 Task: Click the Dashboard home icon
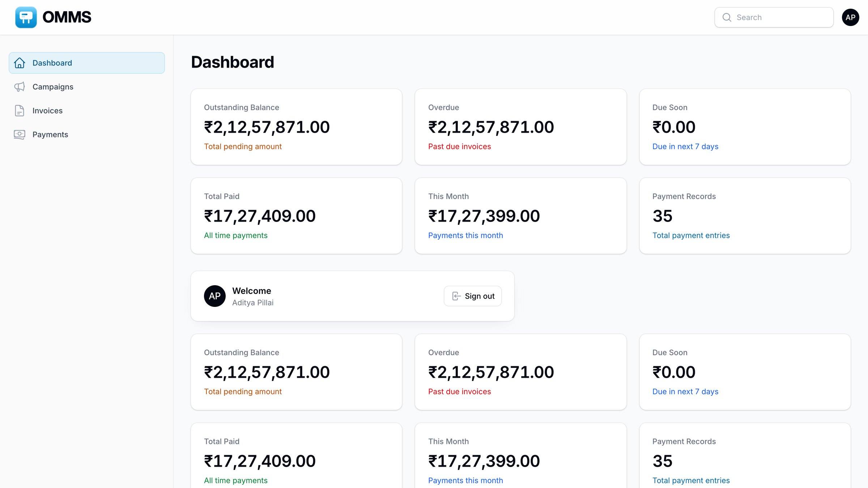20,63
